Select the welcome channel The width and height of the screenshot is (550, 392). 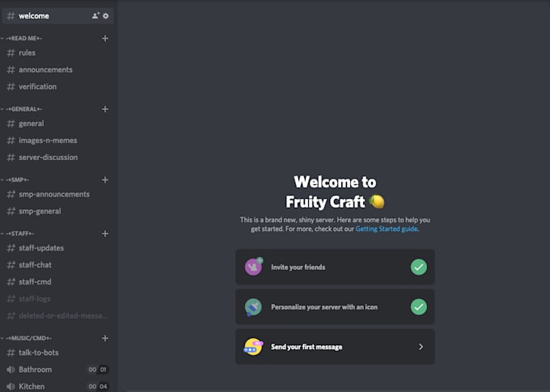pyautogui.click(x=58, y=16)
